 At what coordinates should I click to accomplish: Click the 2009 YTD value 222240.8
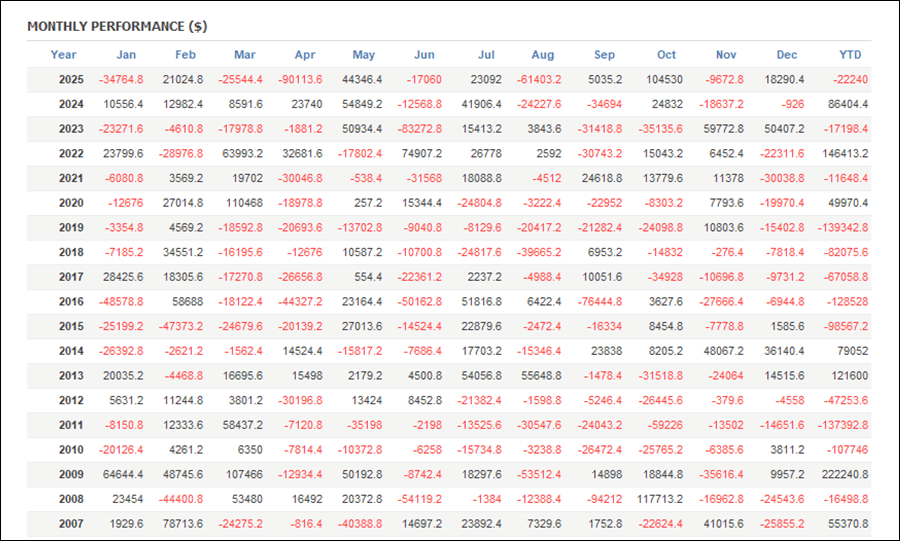pyautogui.click(x=842, y=474)
